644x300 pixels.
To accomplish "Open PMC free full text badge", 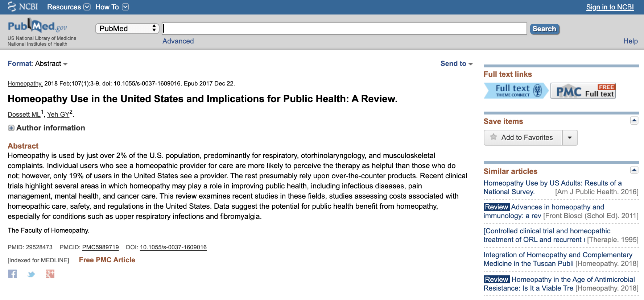I will 583,91.
